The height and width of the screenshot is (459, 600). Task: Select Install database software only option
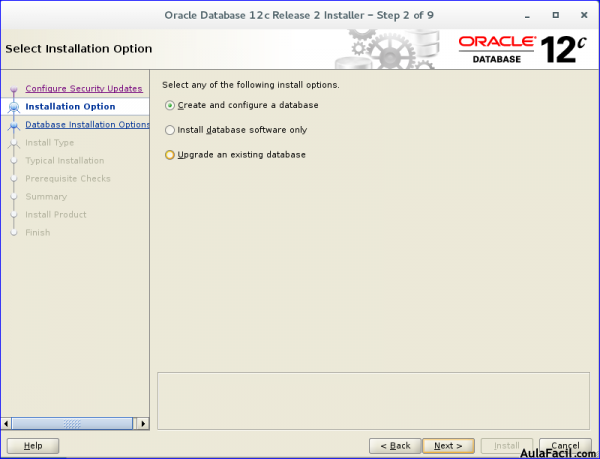(236, 130)
